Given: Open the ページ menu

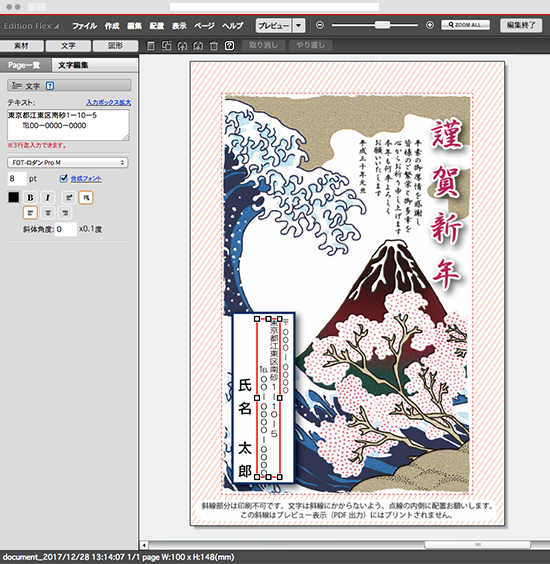Looking at the screenshot, I should 204,26.
